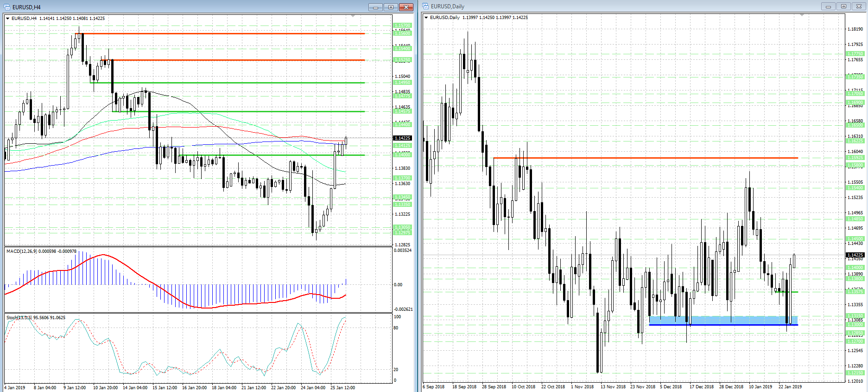Viewport: 868px width, 392px height.
Task: Click the 1.13700 green price label in H4 chart
Action: tap(402, 178)
